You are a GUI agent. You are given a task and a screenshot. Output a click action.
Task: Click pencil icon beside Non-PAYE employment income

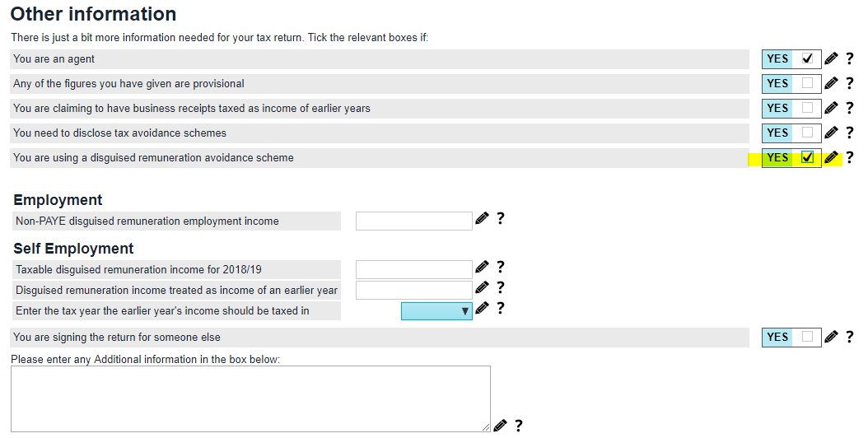482,219
